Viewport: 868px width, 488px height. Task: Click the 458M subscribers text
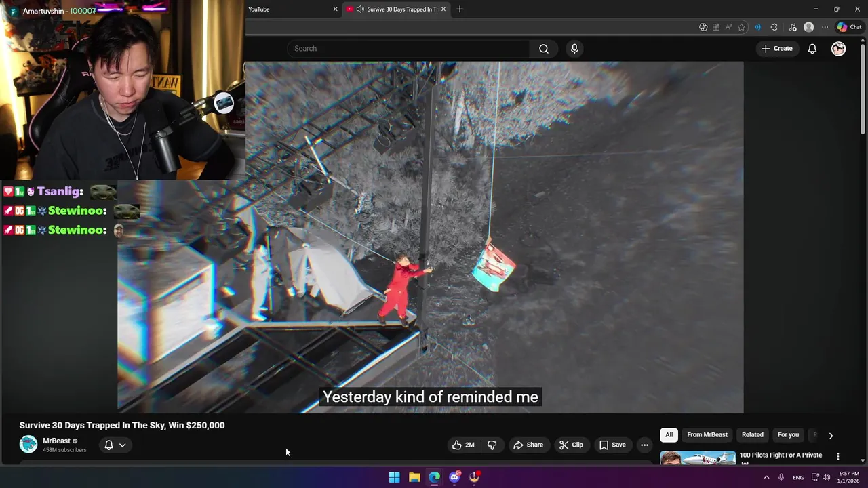coord(64,450)
